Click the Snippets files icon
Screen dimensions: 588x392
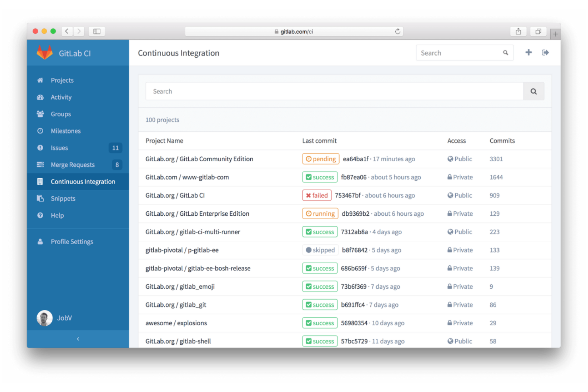pyautogui.click(x=40, y=198)
